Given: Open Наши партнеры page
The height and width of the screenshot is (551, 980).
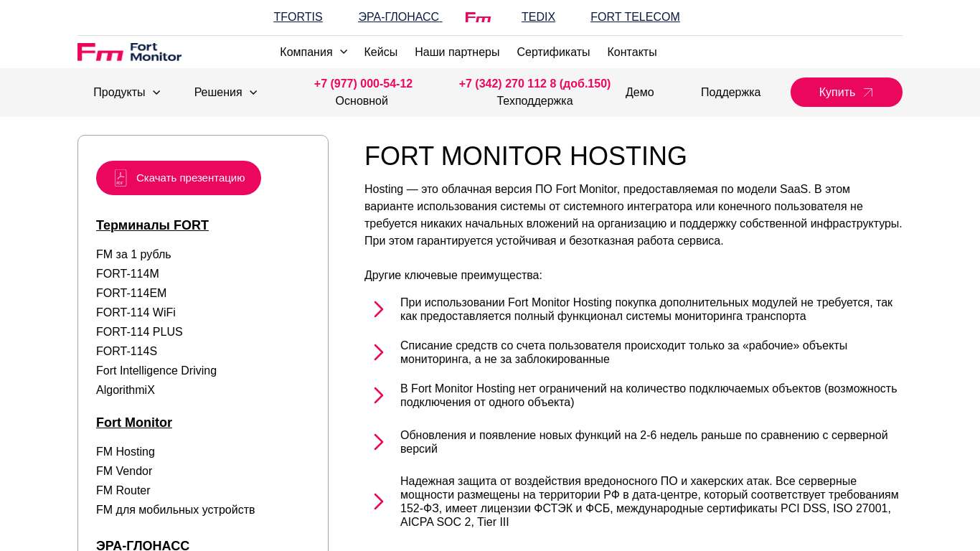Looking at the screenshot, I should coord(457,52).
